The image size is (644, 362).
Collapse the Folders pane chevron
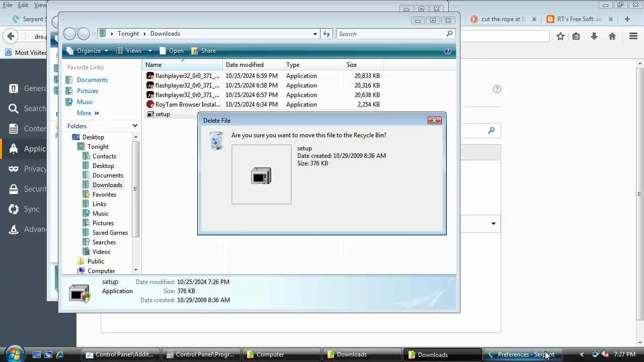click(135, 126)
